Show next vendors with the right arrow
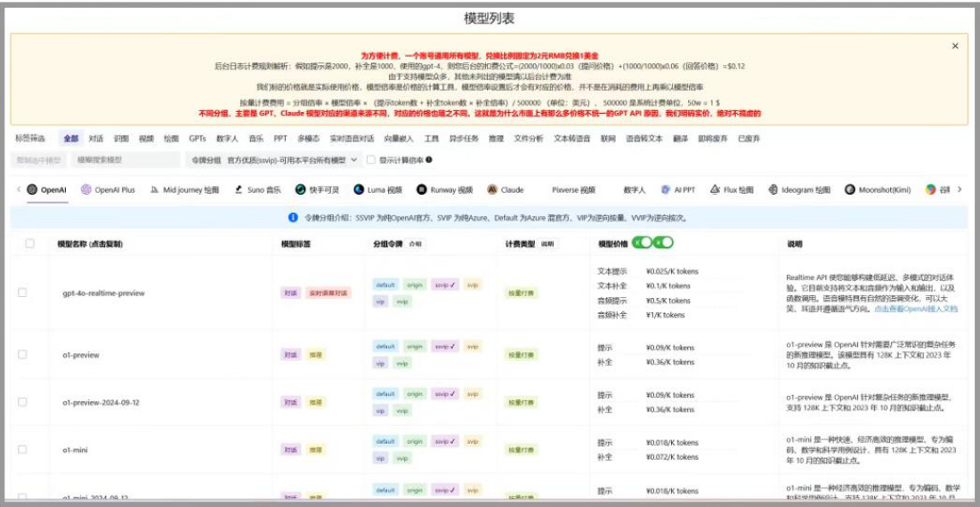The height and width of the screenshot is (507, 980). tap(960, 189)
